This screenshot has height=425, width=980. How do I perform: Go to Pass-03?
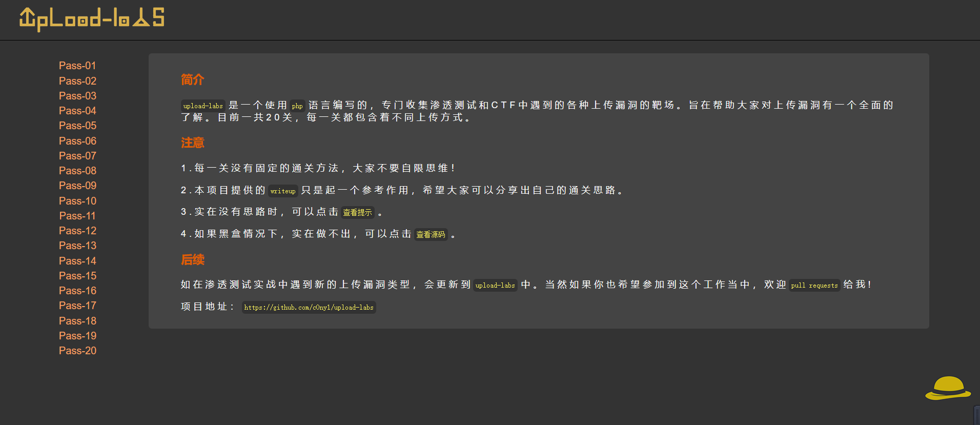coord(77,96)
